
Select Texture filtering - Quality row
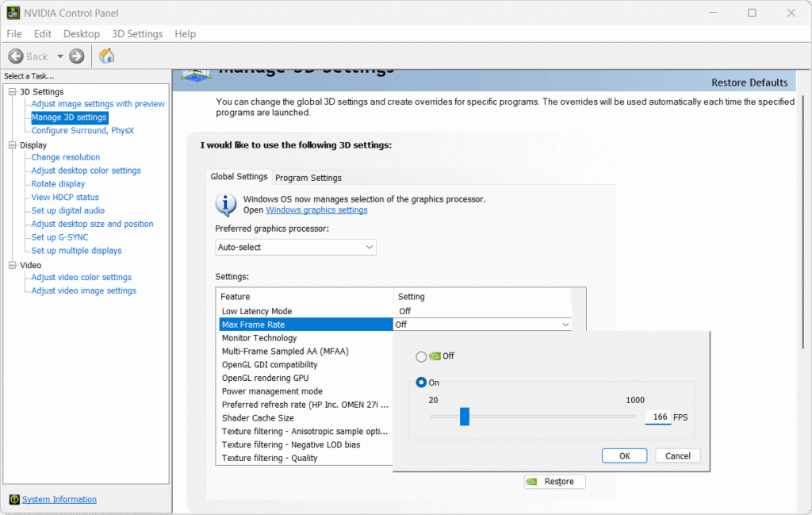tap(305, 458)
